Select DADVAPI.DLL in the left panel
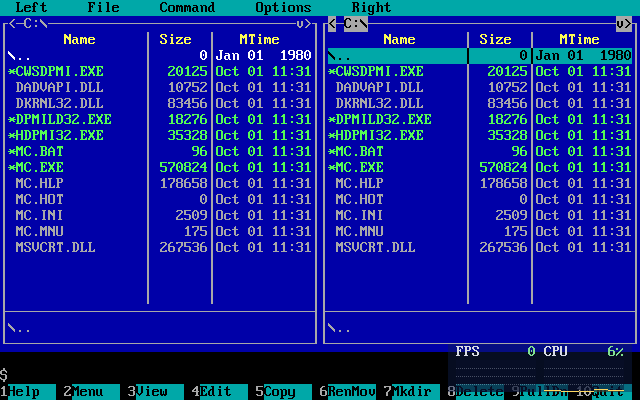 tap(160, 87)
